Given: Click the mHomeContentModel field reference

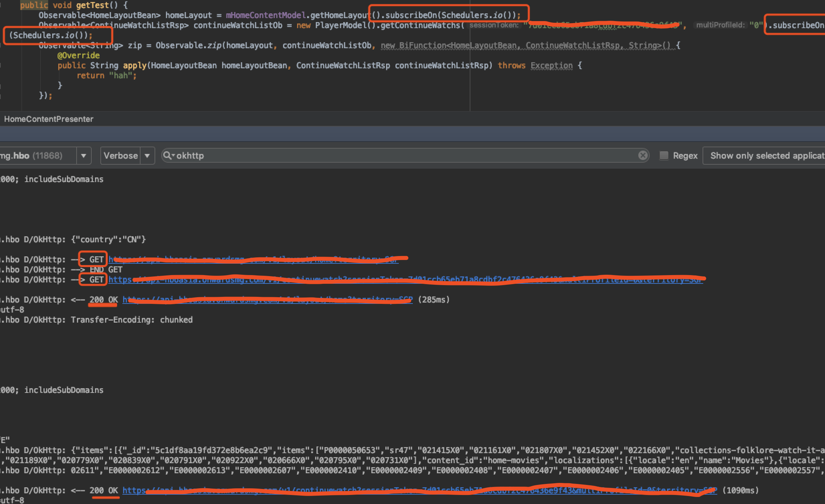Looking at the screenshot, I should point(266,15).
